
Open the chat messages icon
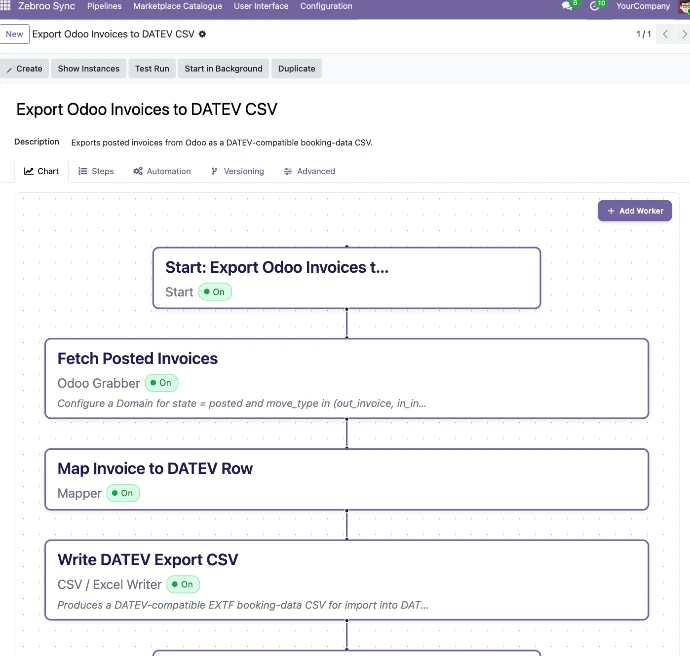(x=567, y=6)
